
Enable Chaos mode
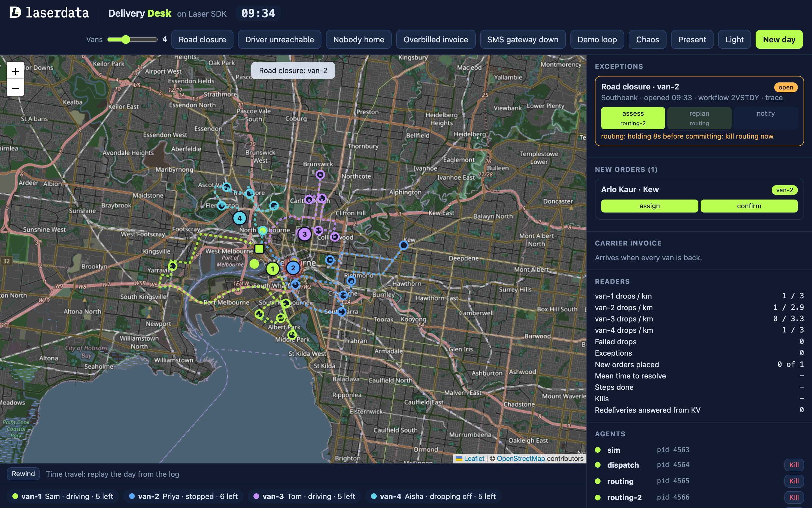tap(647, 39)
